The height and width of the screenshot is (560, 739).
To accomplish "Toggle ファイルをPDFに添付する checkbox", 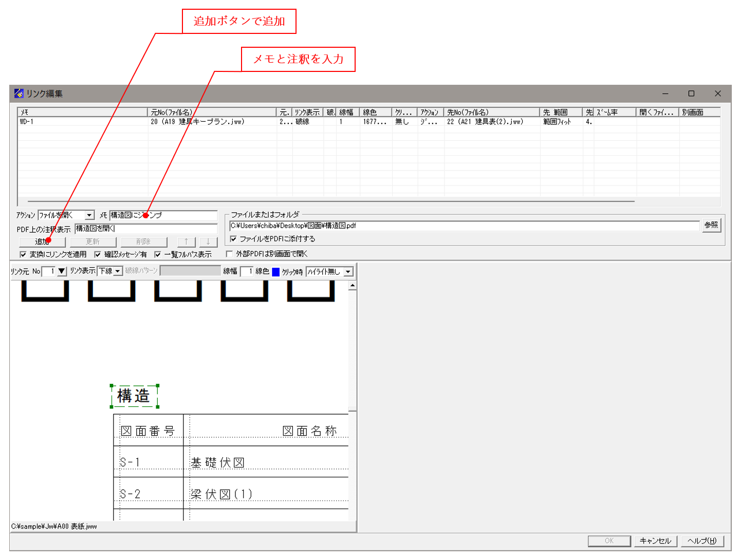I will coord(233,239).
